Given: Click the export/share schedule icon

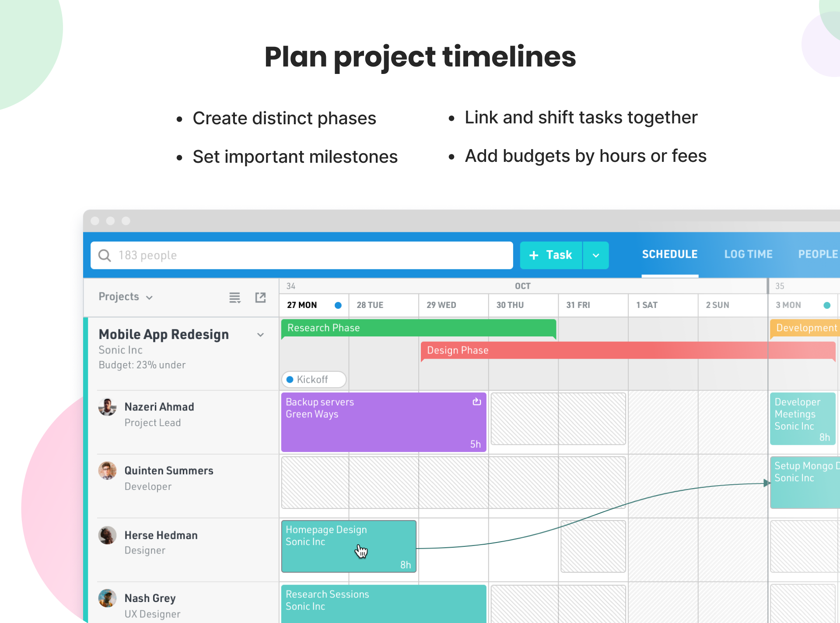Looking at the screenshot, I should (x=260, y=297).
